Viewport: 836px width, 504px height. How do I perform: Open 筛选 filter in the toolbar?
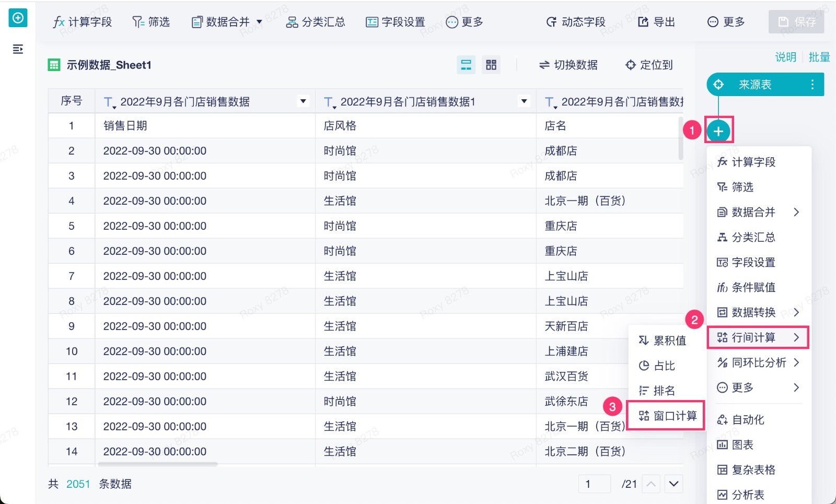pos(151,22)
